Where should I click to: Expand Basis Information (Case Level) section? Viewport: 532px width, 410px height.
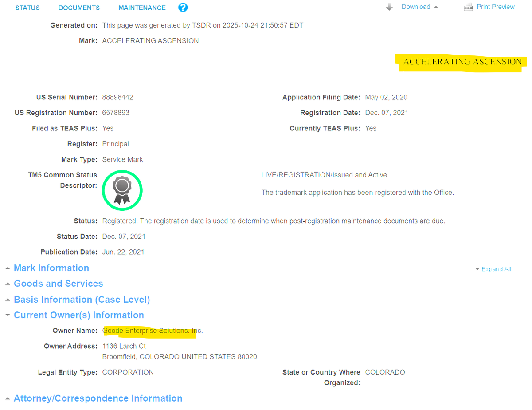click(x=82, y=300)
